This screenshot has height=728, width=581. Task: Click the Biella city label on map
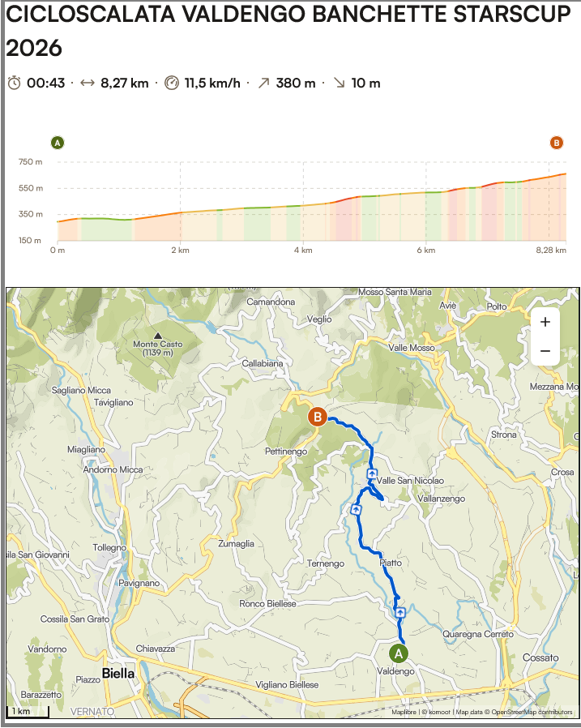click(118, 674)
